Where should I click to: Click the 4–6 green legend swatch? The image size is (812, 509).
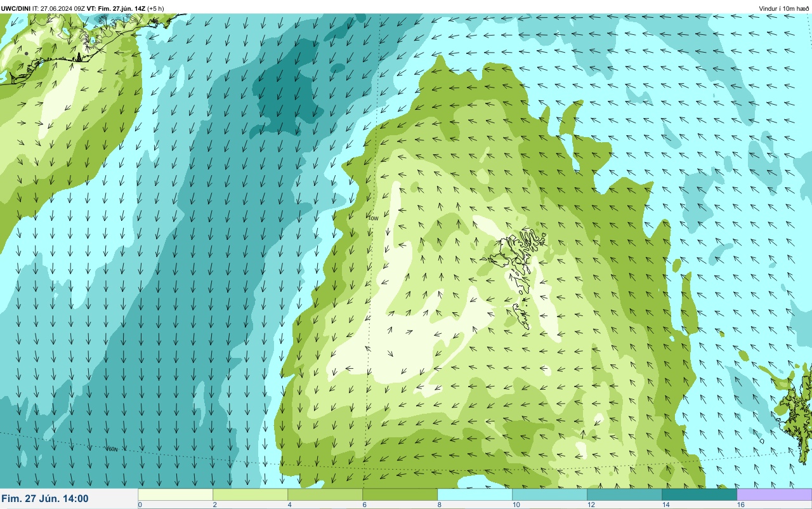[x=325, y=494]
